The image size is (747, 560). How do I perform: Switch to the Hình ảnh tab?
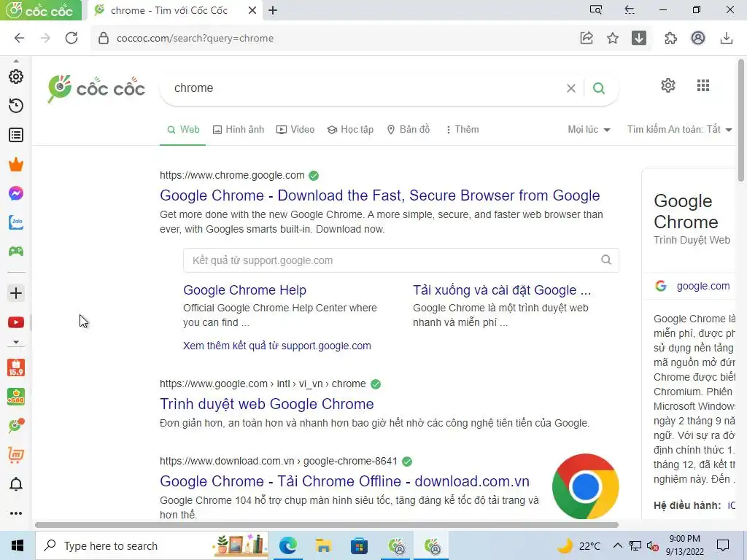(x=239, y=130)
